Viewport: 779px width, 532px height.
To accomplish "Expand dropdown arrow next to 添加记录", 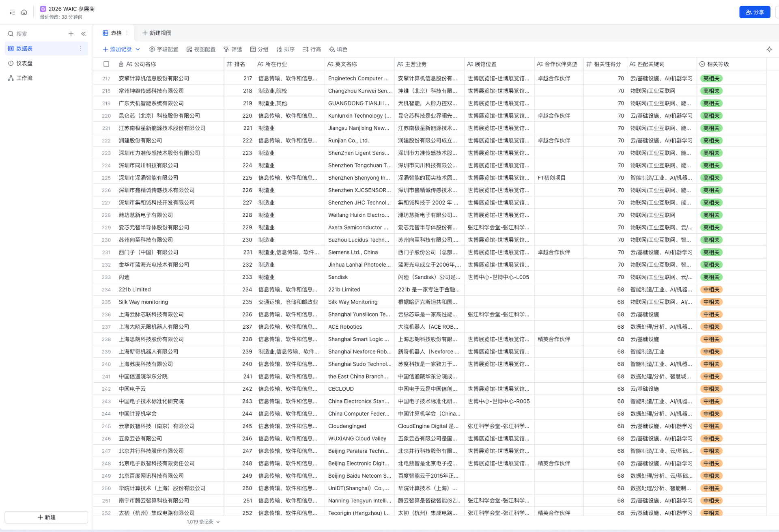I will point(138,49).
